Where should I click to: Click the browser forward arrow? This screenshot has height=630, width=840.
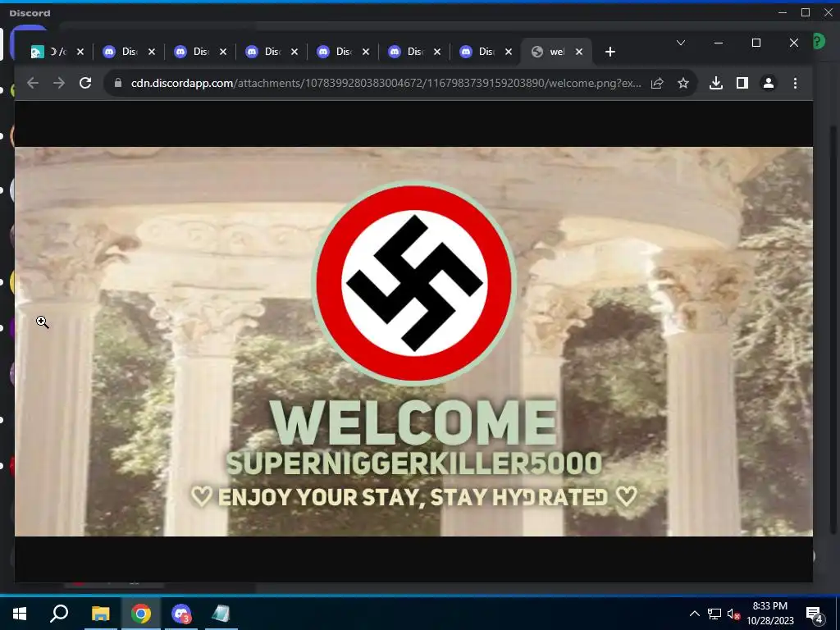(59, 83)
